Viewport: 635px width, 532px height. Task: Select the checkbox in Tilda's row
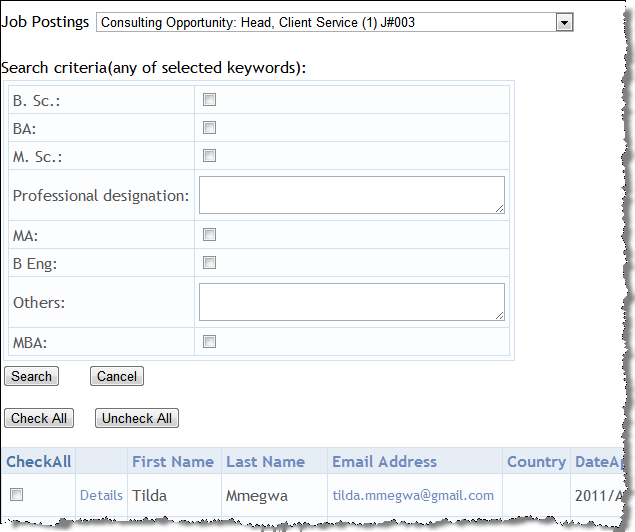tap(17, 495)
